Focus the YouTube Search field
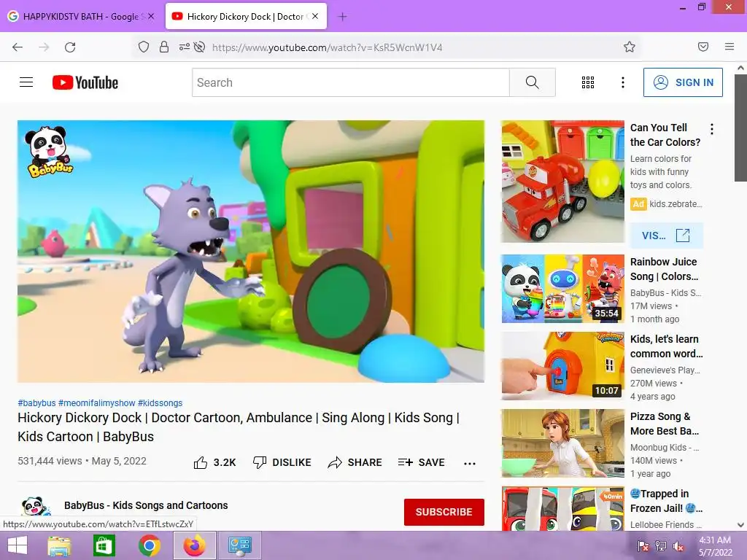This screenshot has width=747, height=560. 351,82
